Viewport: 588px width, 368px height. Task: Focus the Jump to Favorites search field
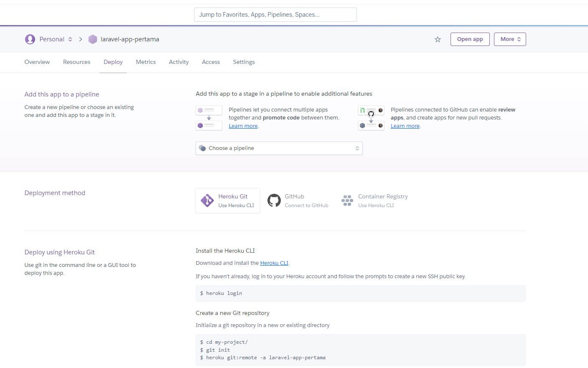pyautogui.click(x=275, y=15)
